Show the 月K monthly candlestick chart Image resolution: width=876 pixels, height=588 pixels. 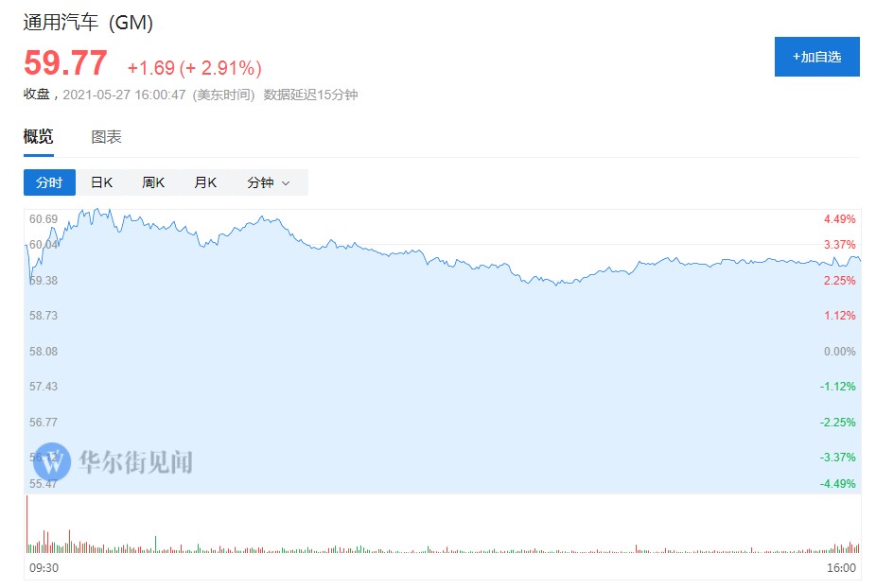click(x=205, y=182)
